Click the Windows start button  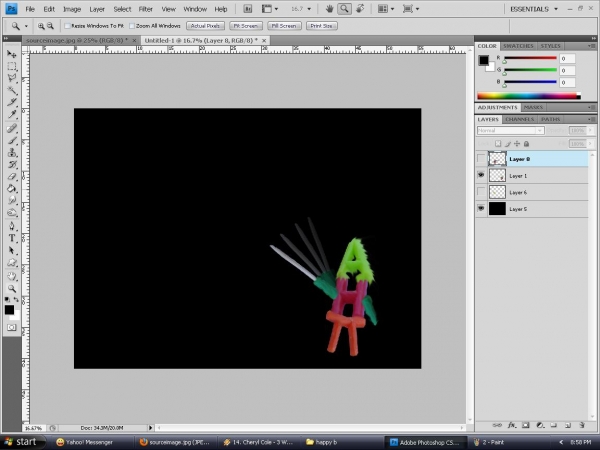[x=22, y=442]
